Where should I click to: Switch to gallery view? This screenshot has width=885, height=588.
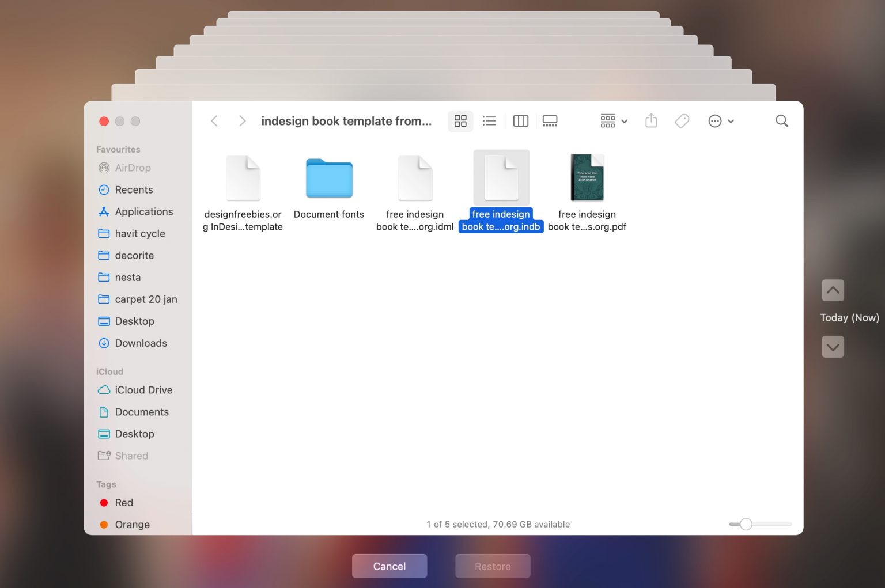tap(550, 121)
